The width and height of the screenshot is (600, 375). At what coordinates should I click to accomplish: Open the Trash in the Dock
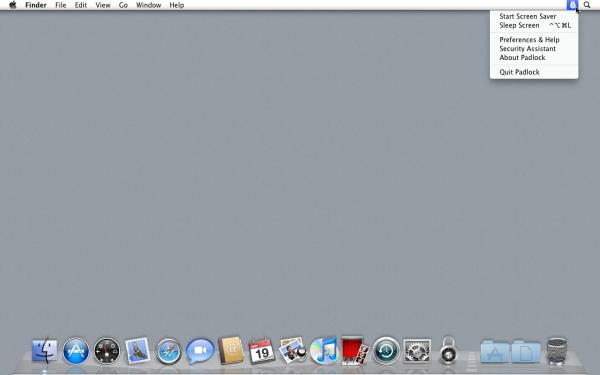click(557, 351)
